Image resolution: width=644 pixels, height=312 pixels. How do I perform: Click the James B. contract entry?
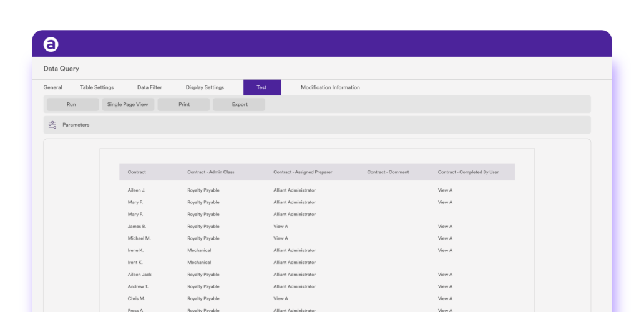(137, 227)
